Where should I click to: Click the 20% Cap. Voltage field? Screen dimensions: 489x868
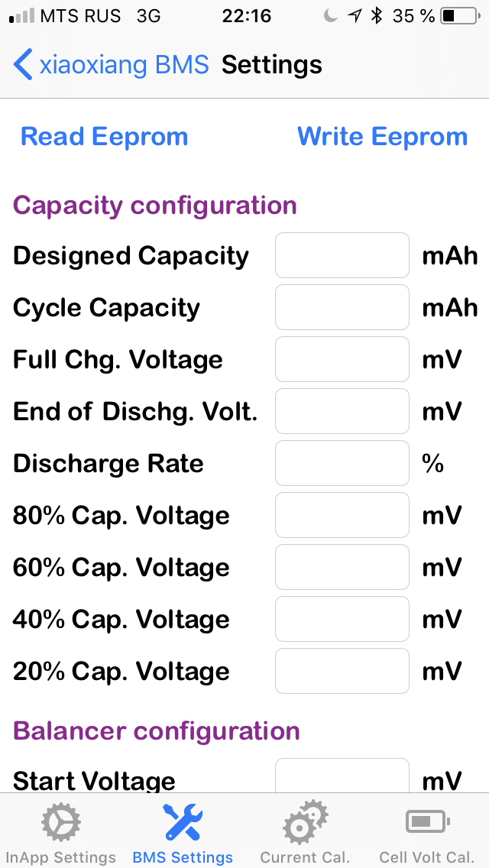(x=342, y=671)
